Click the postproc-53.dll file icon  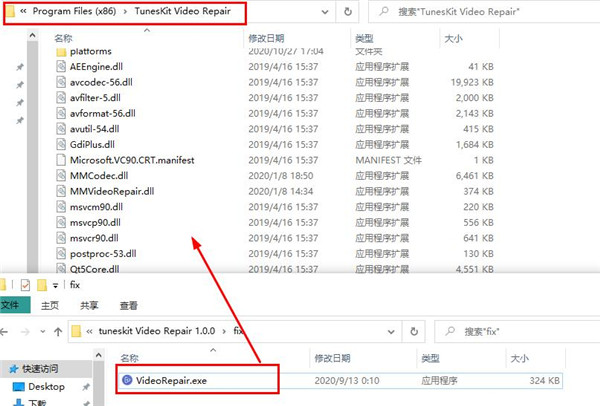point(61,254)
